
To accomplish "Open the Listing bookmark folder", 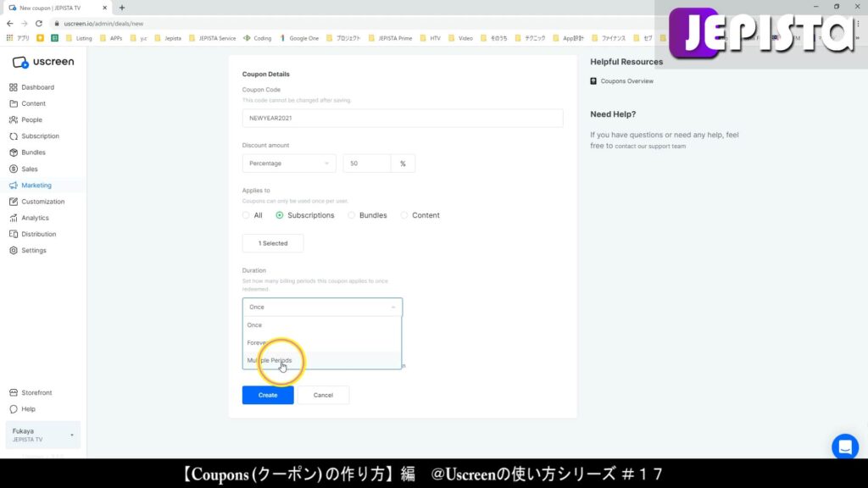I will click(x=79, y=38).
